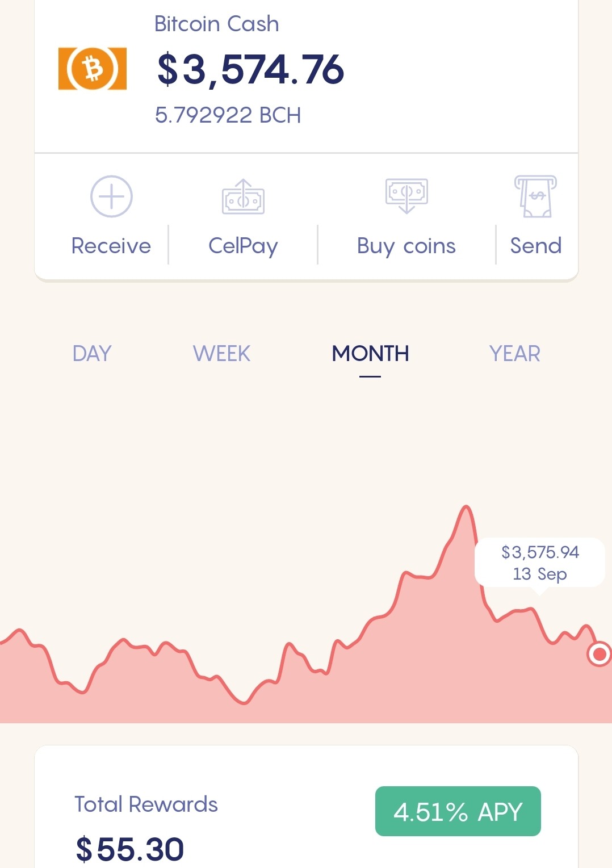Click the Send label
612x868 pixels.
coord(536,246)
